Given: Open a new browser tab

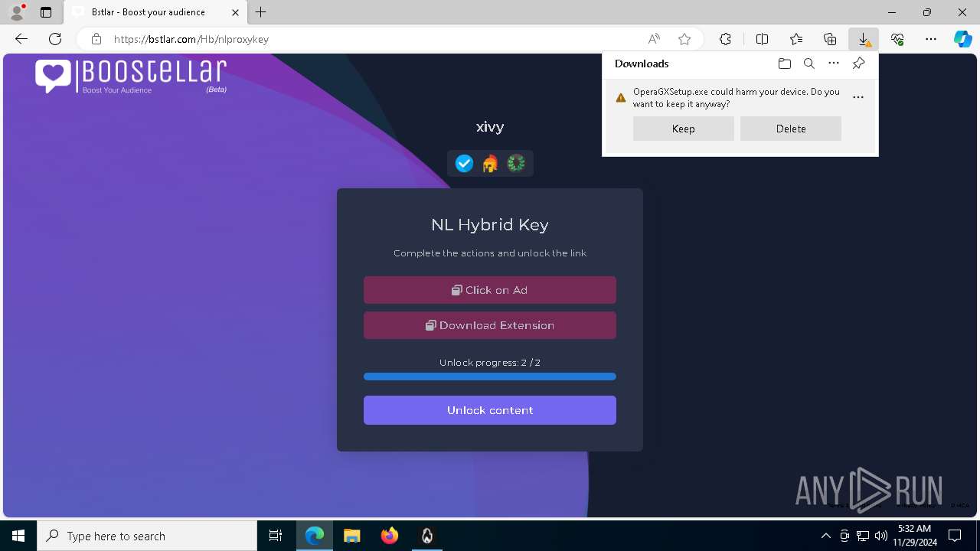Looking at the screenshot, I should [261, 12].
